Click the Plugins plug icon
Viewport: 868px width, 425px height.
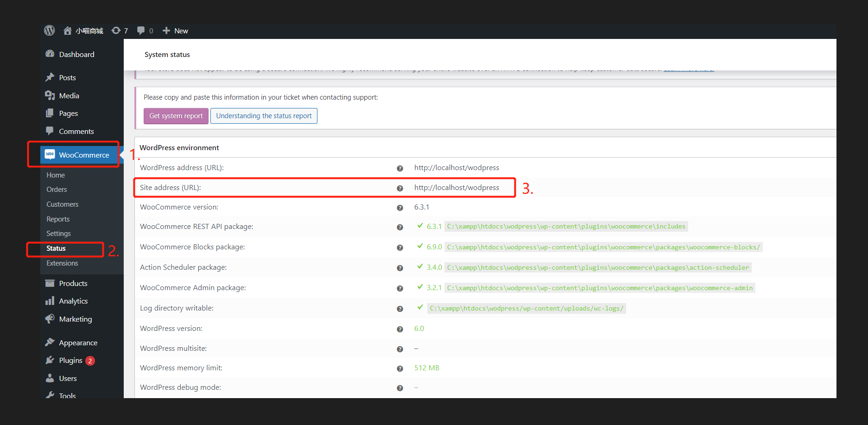50,360
